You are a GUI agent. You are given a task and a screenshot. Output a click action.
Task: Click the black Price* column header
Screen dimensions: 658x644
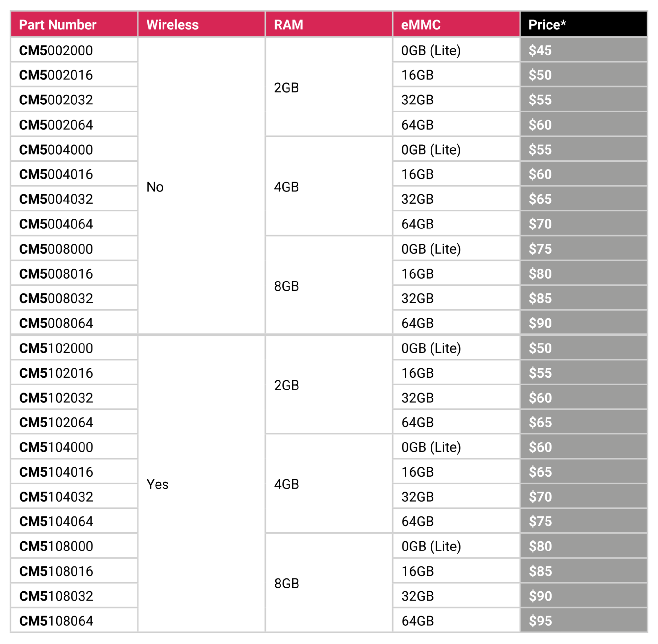[547, 25]
